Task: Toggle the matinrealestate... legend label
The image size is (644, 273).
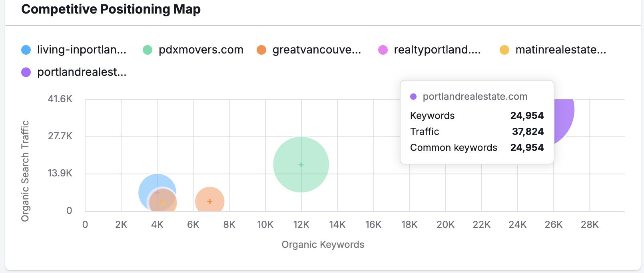Action: [561, 50]
